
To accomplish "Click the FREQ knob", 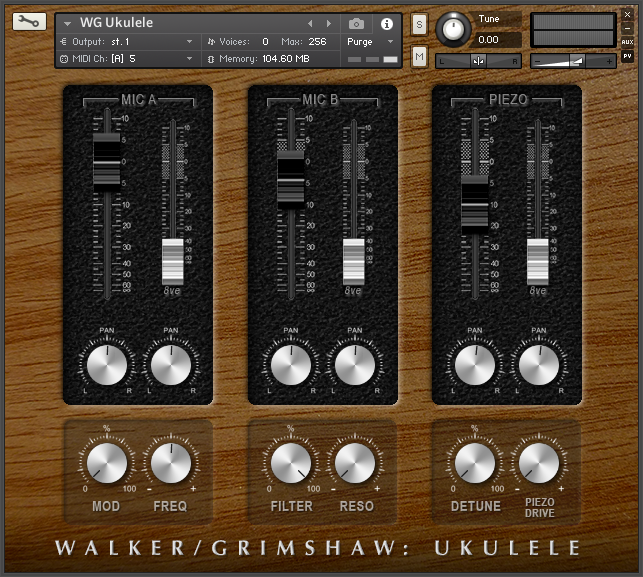I will pos(171,463).
